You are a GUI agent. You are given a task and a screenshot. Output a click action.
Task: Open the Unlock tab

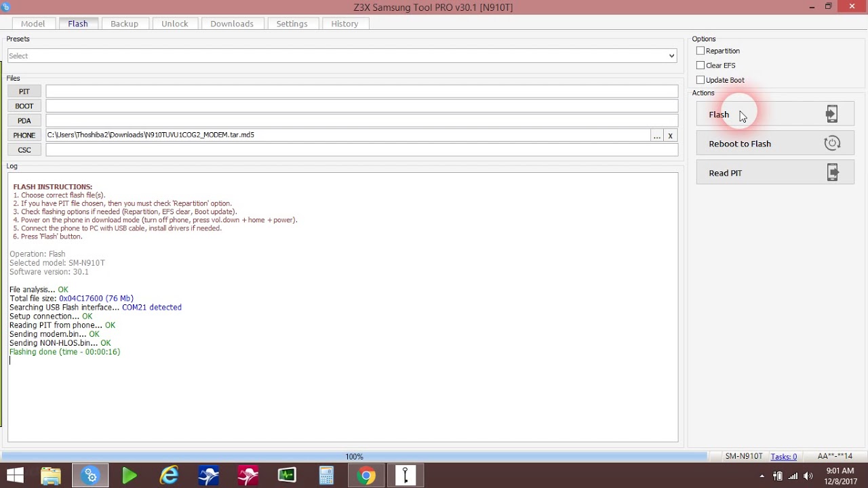(x=175, y=24)
